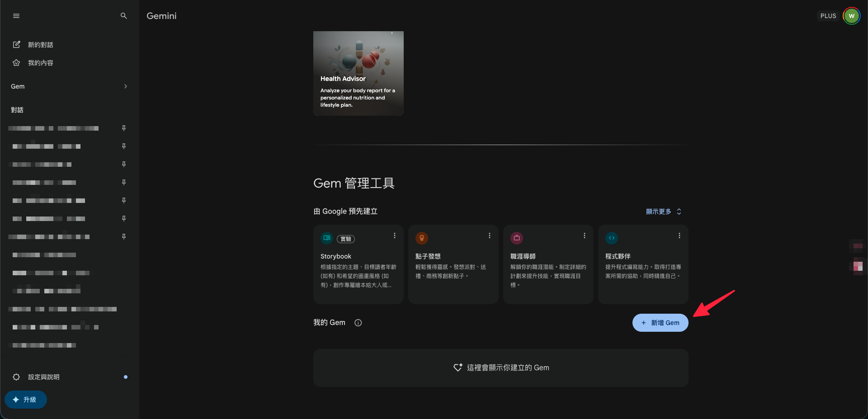Open 程式夥伴 options three-dot menu
868x419 pixels.
click(x=679, y=235)
